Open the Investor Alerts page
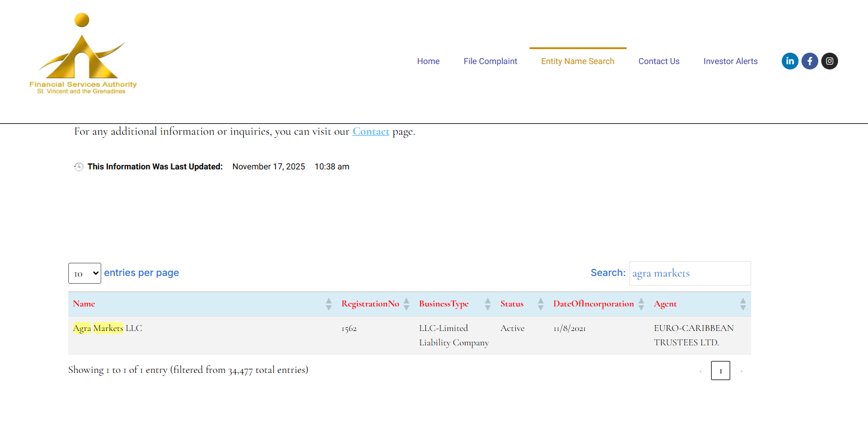 (x=730, y=61)
